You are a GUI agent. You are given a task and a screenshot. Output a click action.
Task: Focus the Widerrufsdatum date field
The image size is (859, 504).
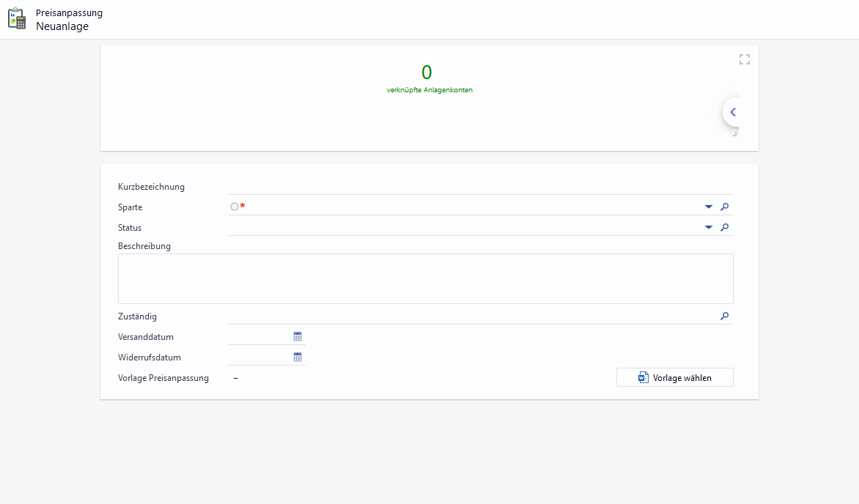point(259,357)
